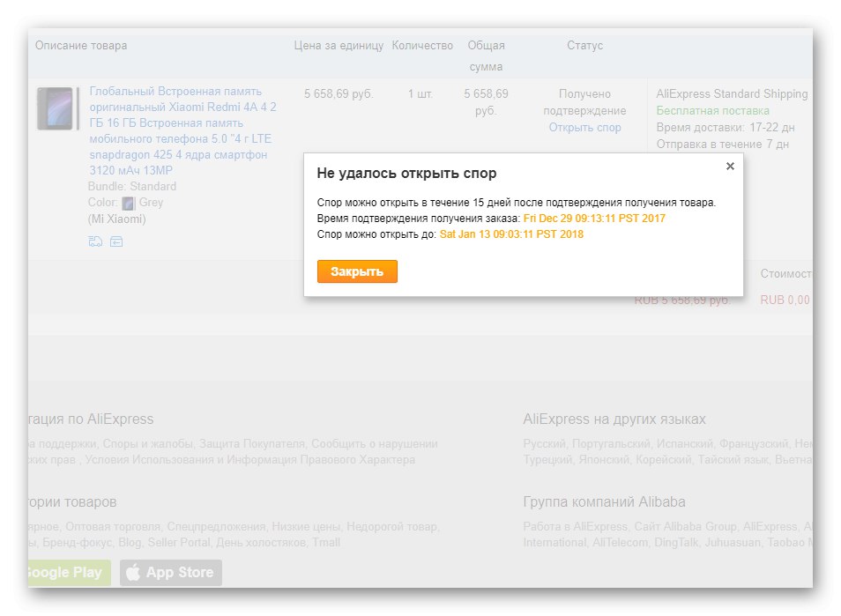Open the Спецпредложения footer link
This screenshot has width=841, height=616.
pos(216,527)
